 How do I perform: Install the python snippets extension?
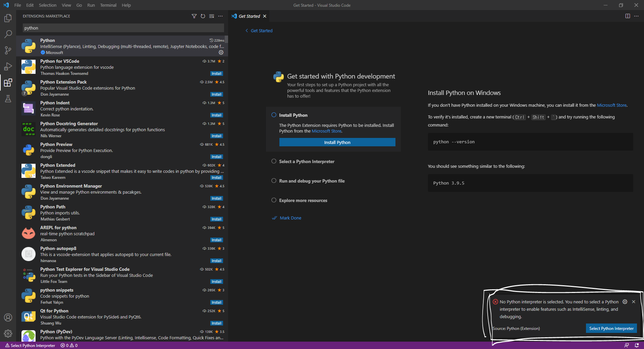(216, 302)
